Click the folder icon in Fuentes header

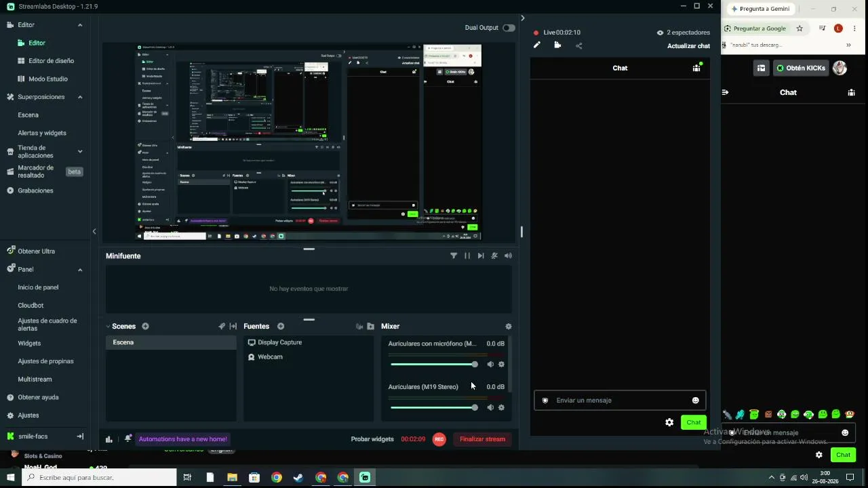(x=370, y=326)
